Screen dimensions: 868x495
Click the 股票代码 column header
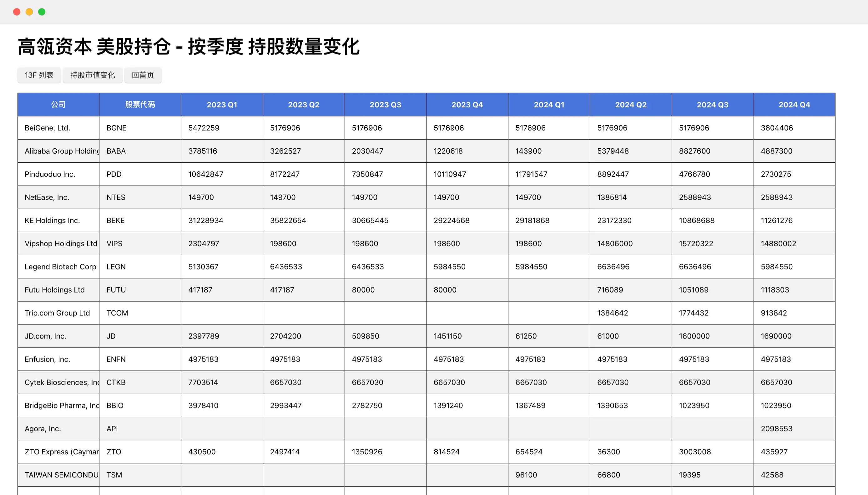[x=140, y=105]
